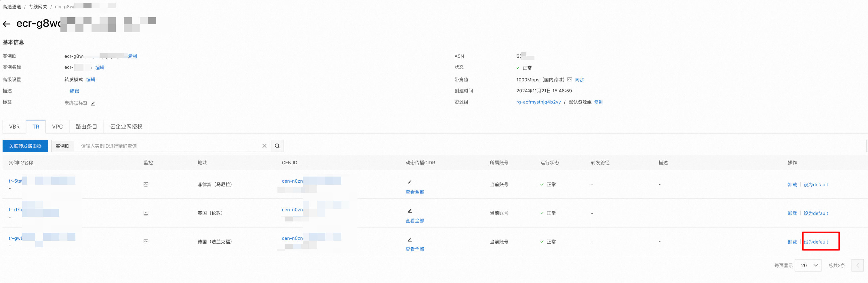Open the tr-gw8 instance link
This screenshot has height=283, width=868.
tap(15, 238)
